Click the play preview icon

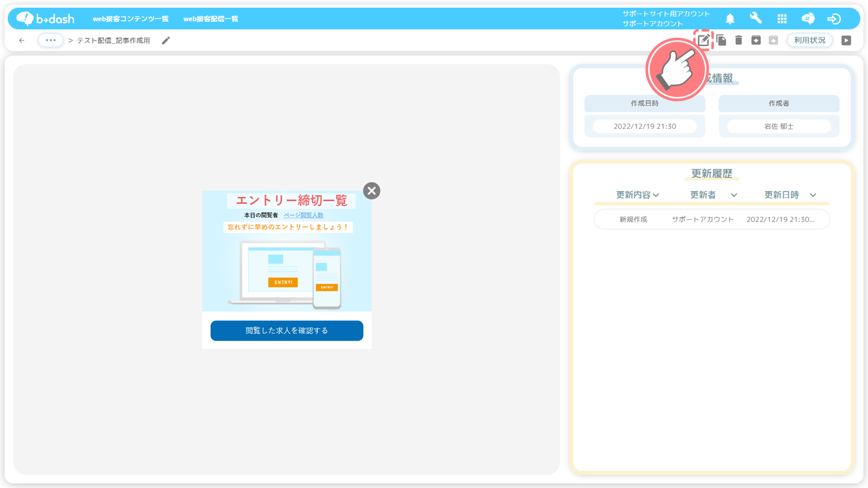click(846, 40)
